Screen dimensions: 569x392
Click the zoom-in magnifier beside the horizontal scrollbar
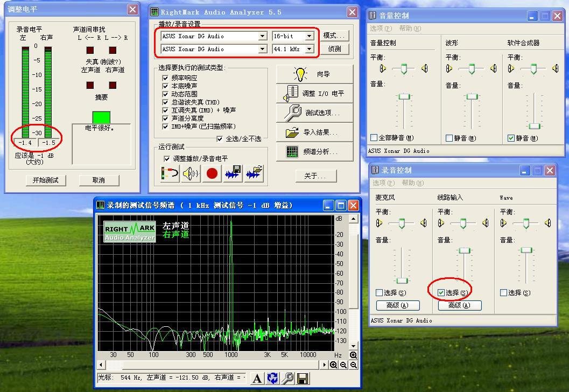[x=334, y=365]
